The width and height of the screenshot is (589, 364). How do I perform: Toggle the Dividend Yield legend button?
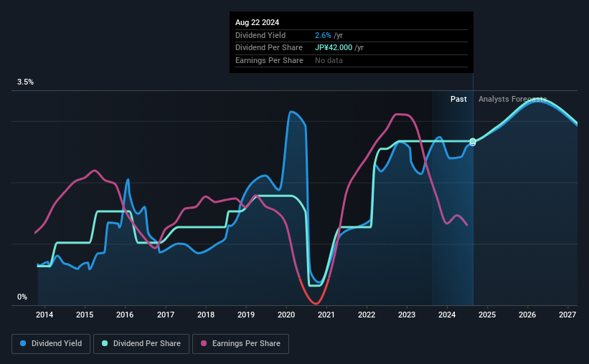(51, 344)
